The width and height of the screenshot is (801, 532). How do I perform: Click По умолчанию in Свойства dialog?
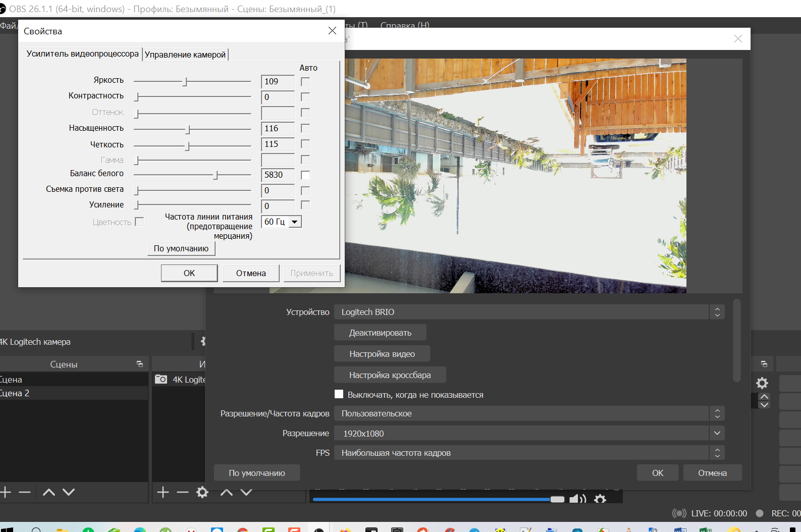[x=181, y=248]
